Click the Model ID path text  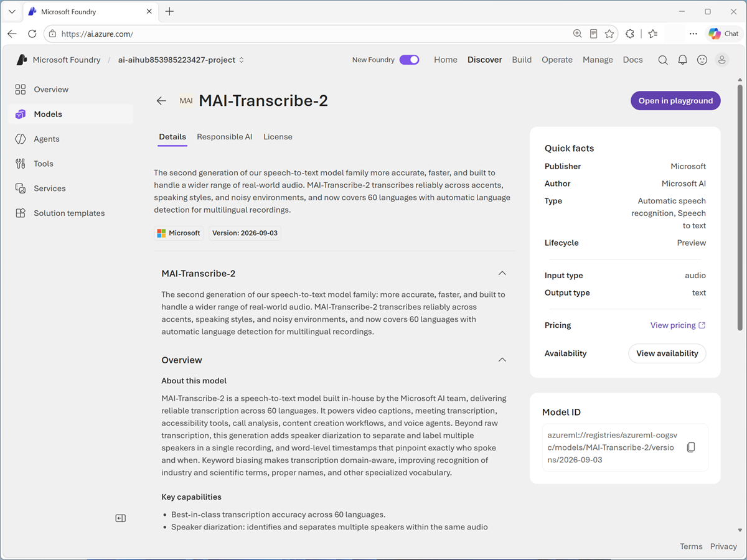point(612,447)
